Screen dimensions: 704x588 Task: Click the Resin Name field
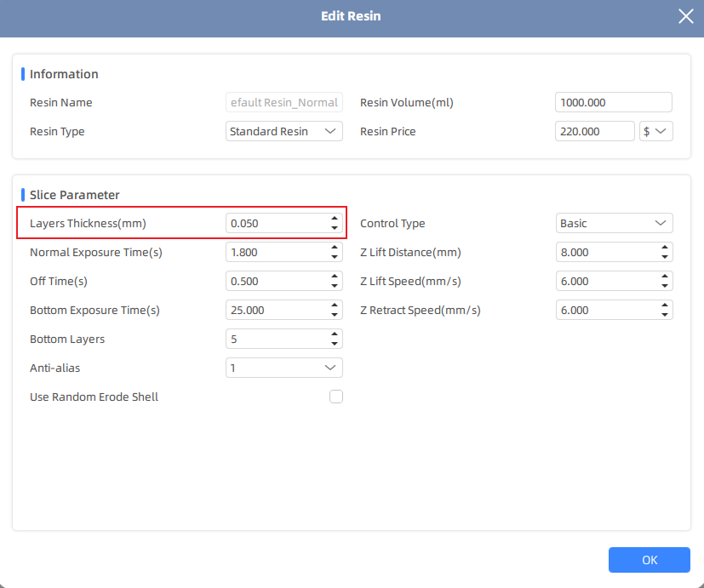pos(284,102)
